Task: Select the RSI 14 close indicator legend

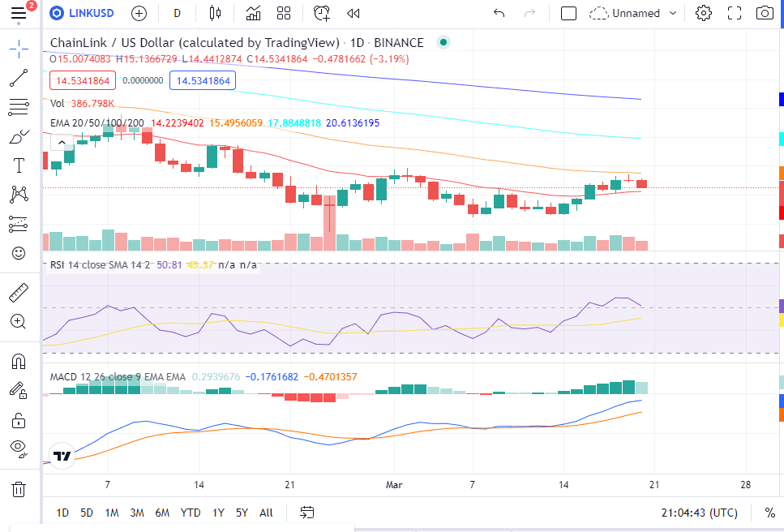Action: pyautogui.click(x=100, y=265)
